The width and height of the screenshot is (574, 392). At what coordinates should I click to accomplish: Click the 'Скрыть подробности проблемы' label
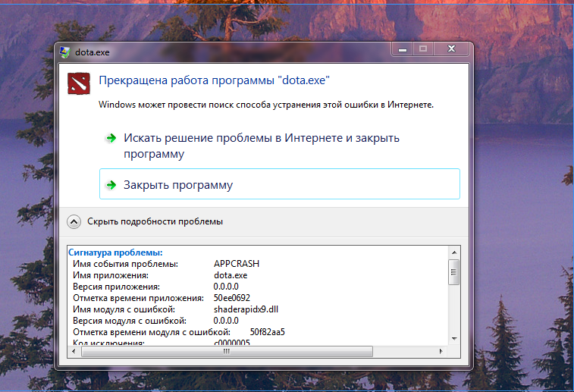[155, 221]
